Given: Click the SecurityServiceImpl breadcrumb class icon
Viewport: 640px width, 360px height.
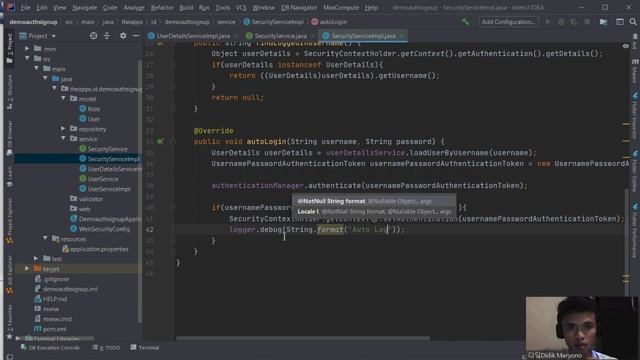Looking at the screenshot, I should [x=247, y=22].
